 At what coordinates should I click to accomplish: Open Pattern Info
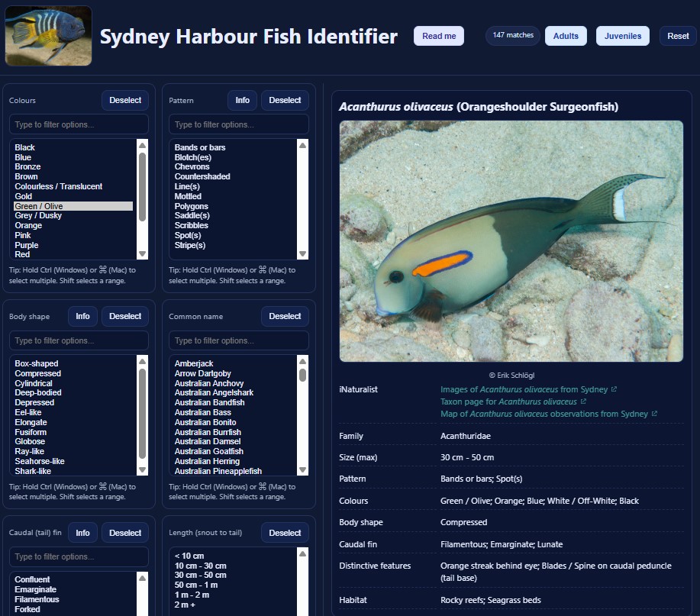click(243, 100)
